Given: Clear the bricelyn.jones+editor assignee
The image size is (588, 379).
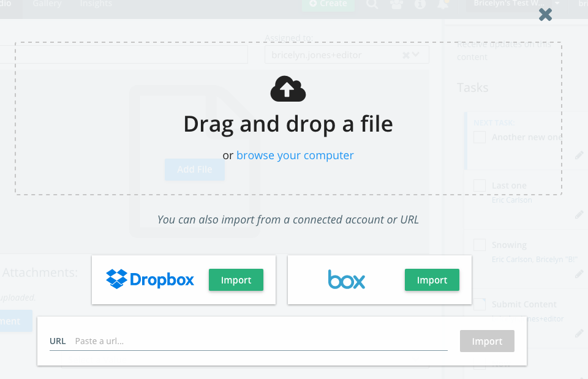Looking at the screenshot, I should [x=405, y=55].
